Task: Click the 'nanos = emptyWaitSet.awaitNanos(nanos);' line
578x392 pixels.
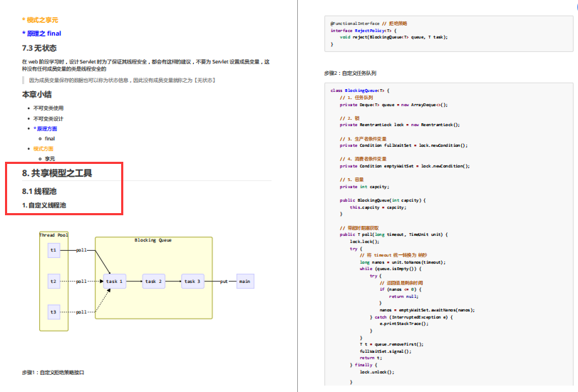Action: point(427,310)
